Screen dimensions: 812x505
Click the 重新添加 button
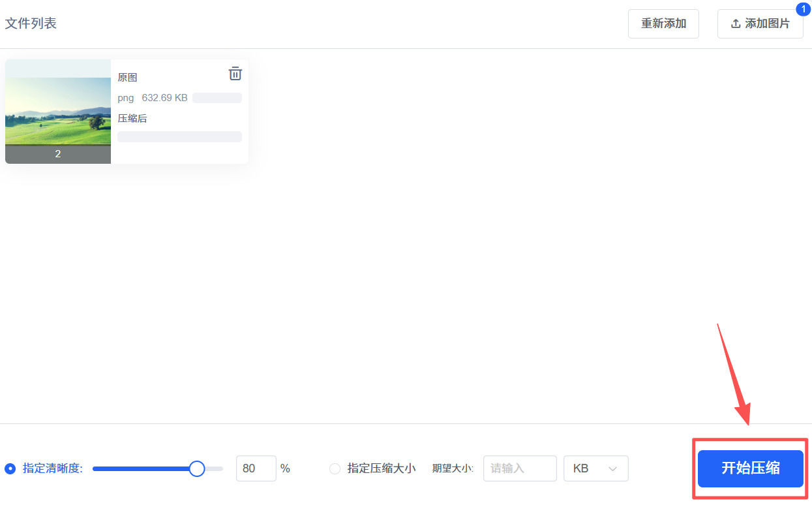coord(663,23)
